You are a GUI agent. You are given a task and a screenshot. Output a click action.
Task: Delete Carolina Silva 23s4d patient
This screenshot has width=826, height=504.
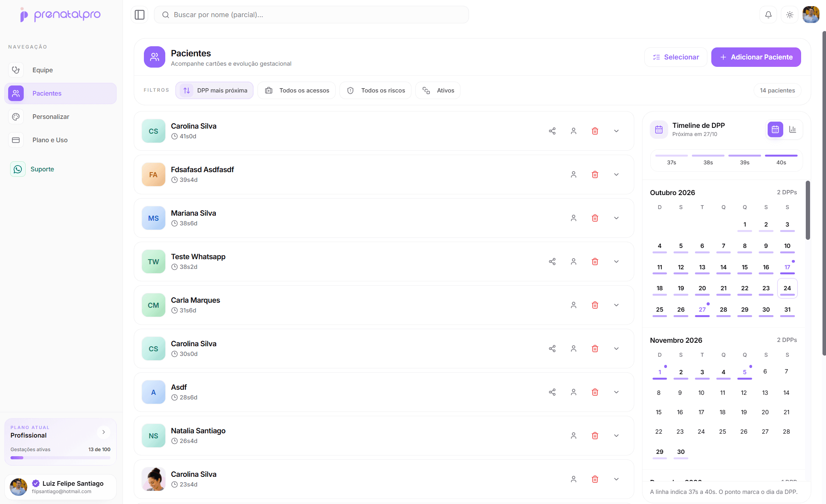click(595, 479)
